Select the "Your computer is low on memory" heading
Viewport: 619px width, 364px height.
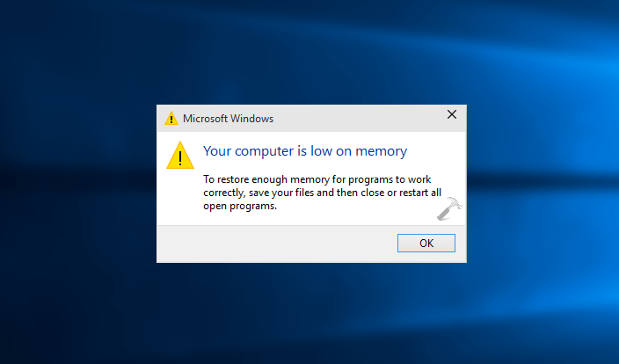[305, 151]
